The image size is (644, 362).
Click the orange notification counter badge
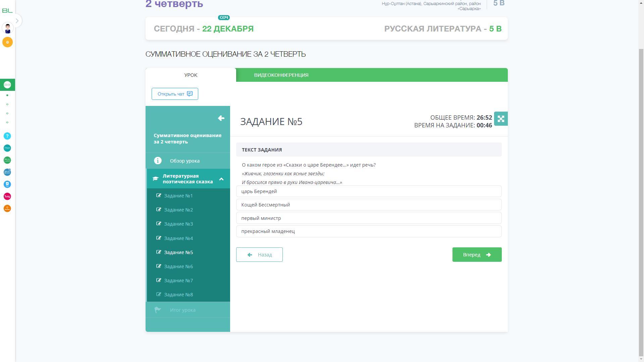7,42
